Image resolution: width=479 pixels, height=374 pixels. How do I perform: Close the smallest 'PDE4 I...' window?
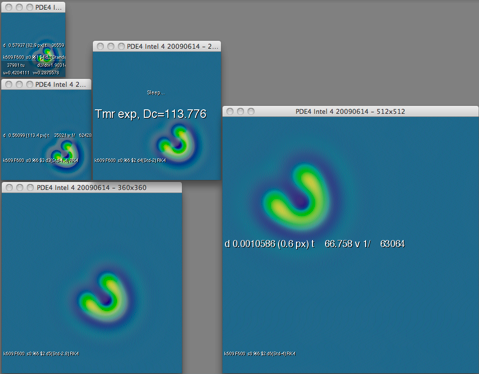[x=9, y=7]
